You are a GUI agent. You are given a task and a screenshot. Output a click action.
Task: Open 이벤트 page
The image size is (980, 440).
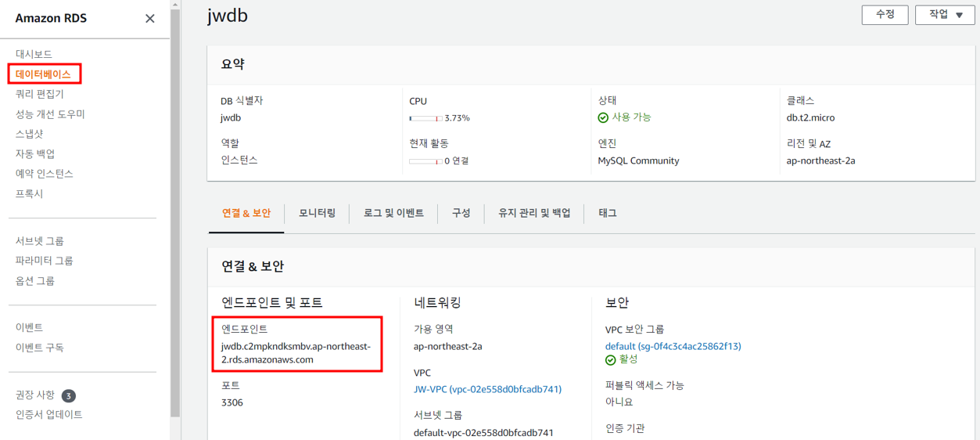(30, 327)
